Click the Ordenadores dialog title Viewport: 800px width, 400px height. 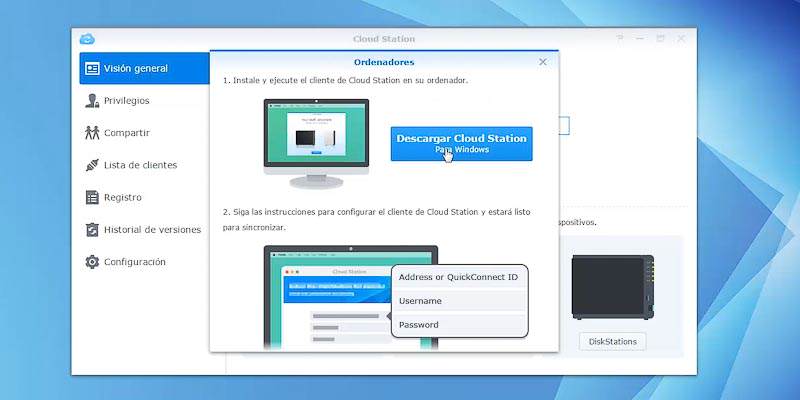click(x=384, y=62)
